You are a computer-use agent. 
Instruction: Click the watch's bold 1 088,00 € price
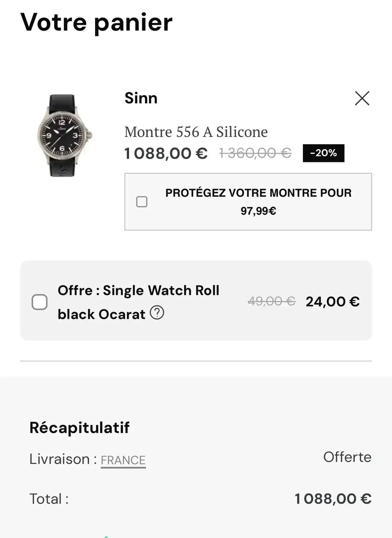166,153
